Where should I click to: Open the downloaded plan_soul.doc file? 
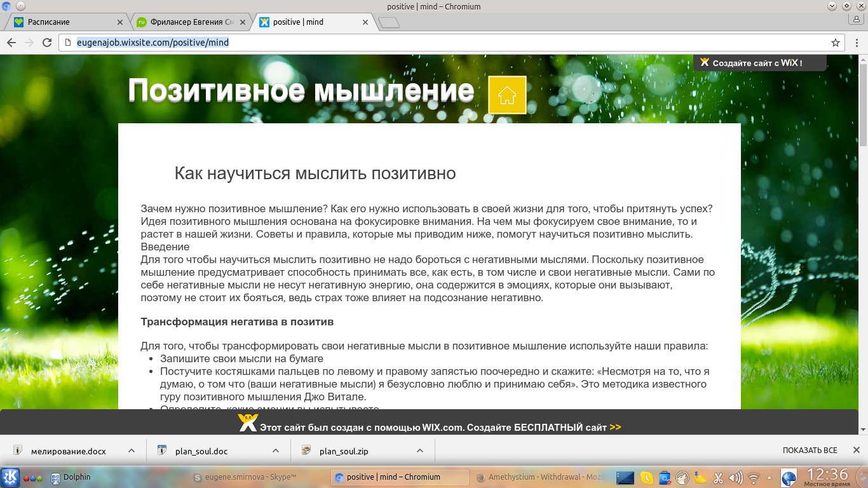(201, 451)
